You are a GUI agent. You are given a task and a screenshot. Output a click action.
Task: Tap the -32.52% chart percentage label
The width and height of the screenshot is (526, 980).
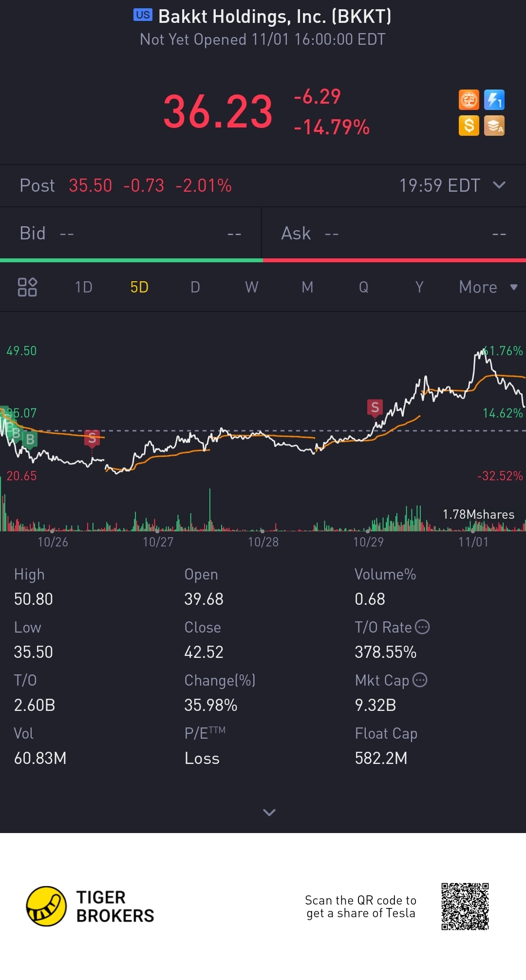(x=500, y=476)
